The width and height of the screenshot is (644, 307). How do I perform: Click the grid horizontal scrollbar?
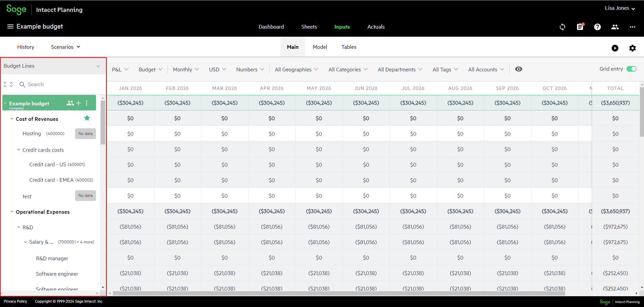click(x=339, y=293)
